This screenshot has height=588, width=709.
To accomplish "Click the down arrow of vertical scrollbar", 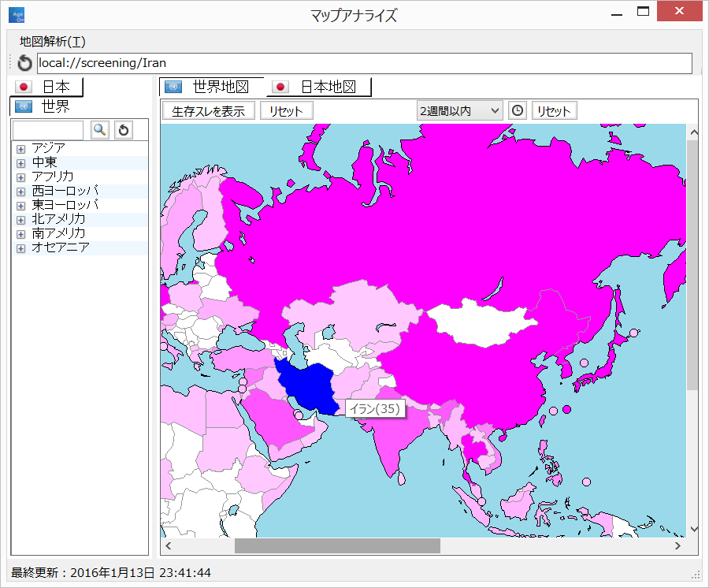I will (693, 529).
